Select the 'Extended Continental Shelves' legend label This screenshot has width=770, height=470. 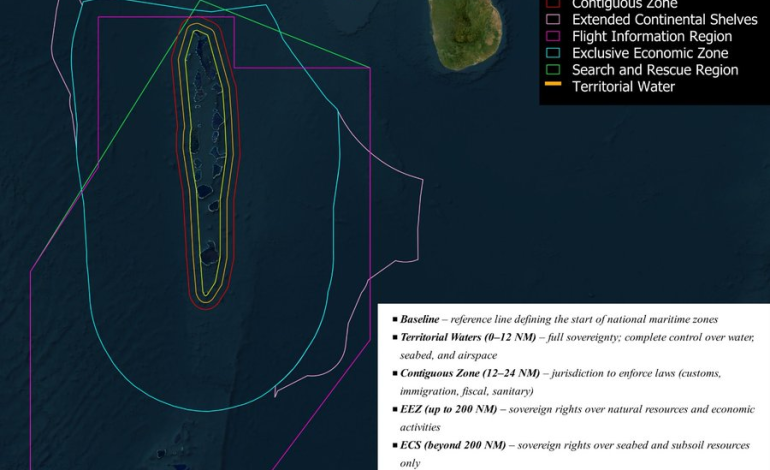(x=665, y=20)
